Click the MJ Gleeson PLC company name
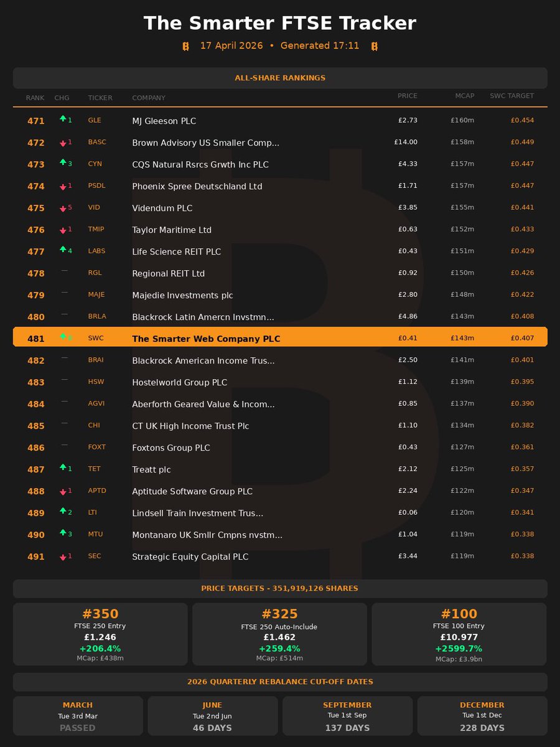The image size is (560, 747). click(x=164, y=121)
